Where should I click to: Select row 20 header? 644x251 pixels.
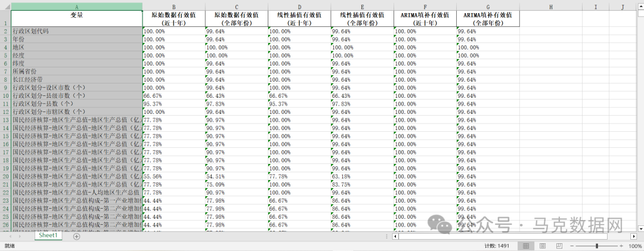(x=5, y=176)
